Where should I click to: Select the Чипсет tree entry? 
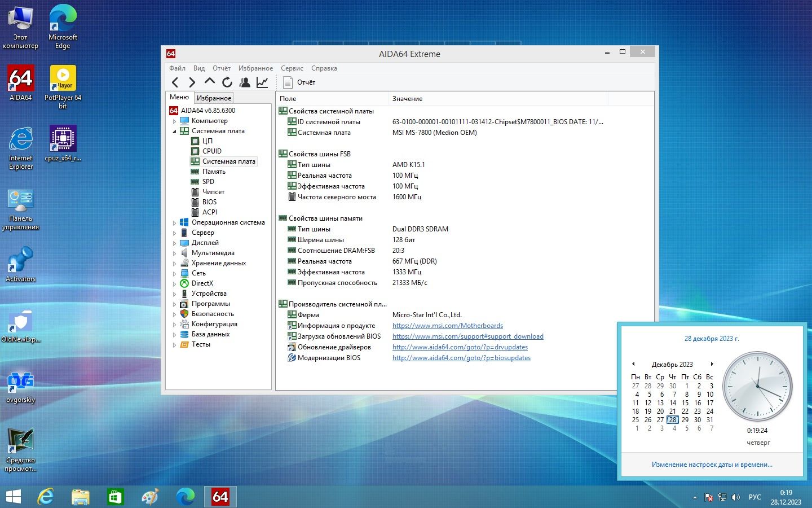[x=213, y=192]
